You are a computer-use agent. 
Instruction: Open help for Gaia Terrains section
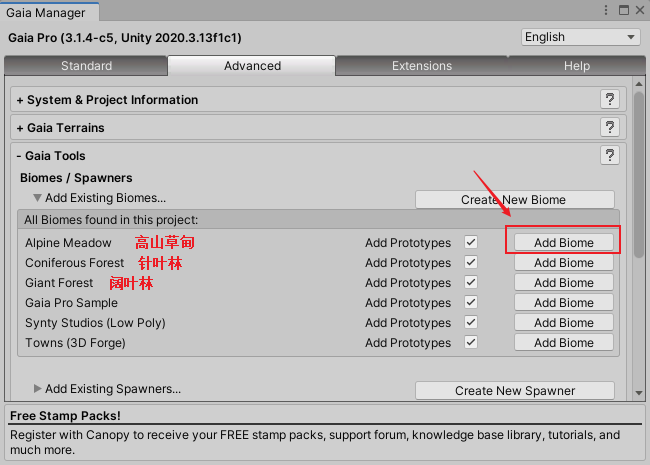610,127
